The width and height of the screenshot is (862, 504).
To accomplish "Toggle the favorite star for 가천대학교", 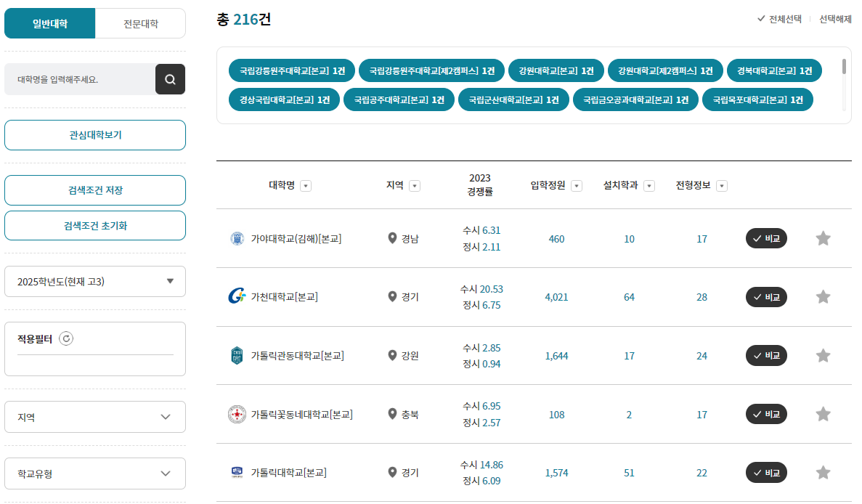I will pyautogui.click(x=823, y=296).
